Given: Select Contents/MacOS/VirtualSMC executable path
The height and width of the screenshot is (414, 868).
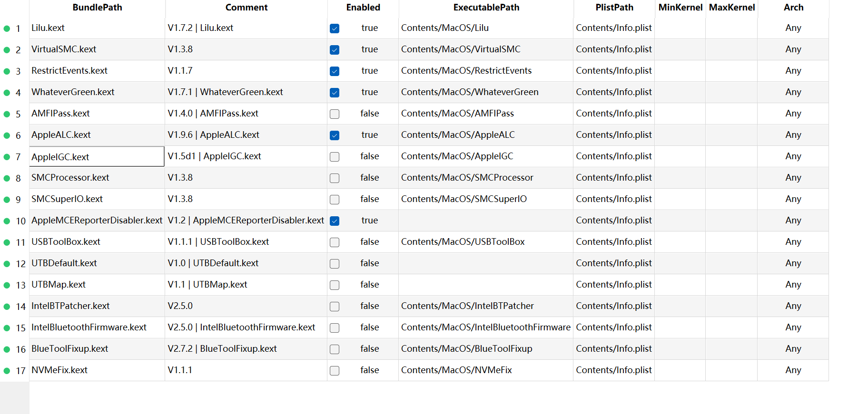Looking at the screenshot, I should click(486, 49).
